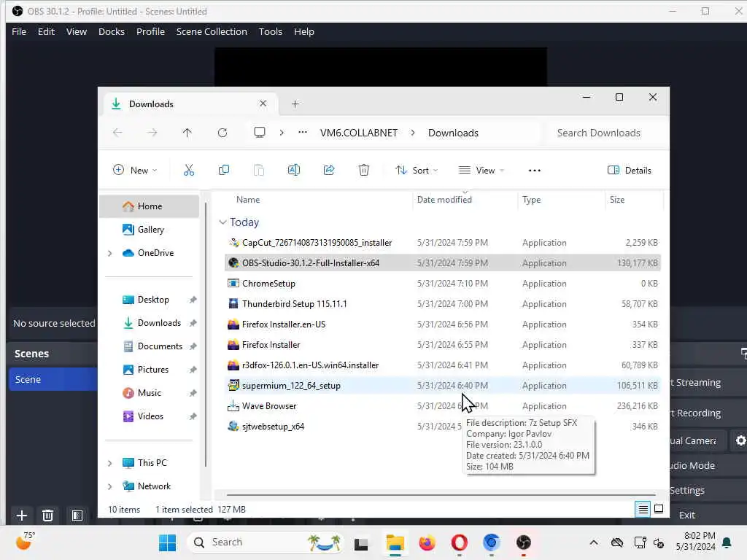The image size is (747, 560).
Task: Add a scene with OBS plus button
Action: 21,516
